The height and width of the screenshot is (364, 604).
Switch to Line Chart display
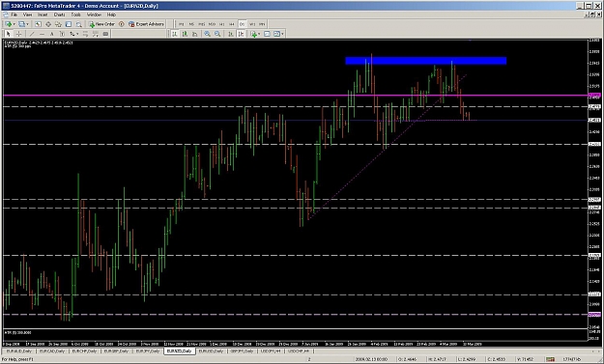pyautogui.click(x=195, y=34)
